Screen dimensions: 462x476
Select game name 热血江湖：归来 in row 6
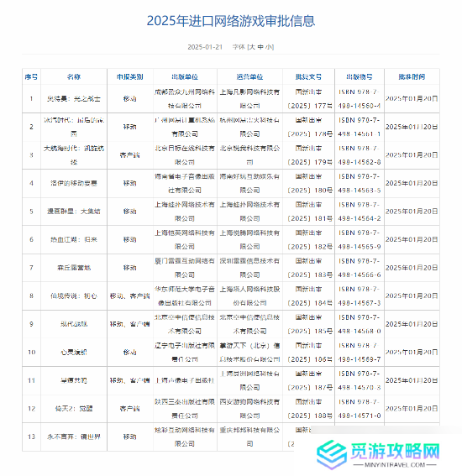click(x=74, y=239)
